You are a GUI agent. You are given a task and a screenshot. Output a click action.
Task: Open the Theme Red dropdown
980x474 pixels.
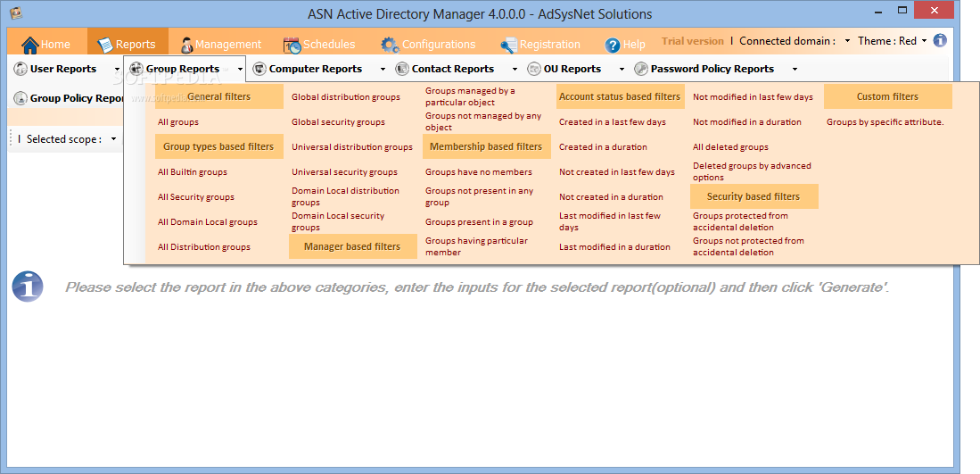(x=925, y=41)
